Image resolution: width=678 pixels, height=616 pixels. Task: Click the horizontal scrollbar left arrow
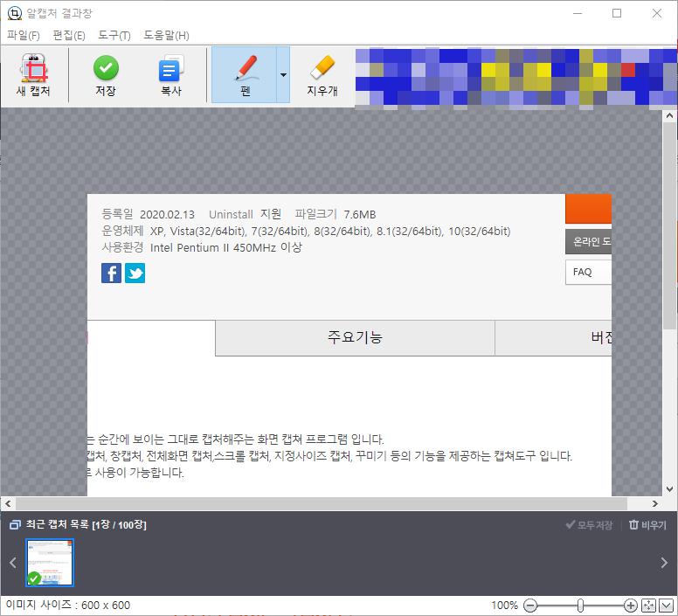point(8,503)
